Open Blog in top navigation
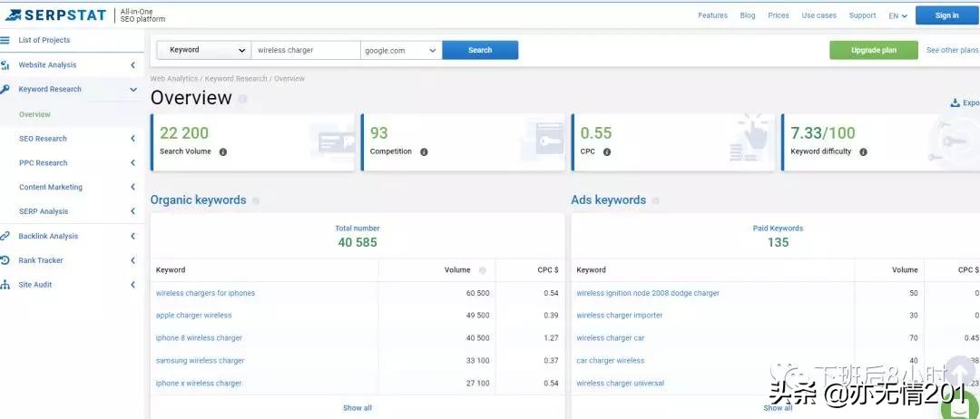 [748, 15]
